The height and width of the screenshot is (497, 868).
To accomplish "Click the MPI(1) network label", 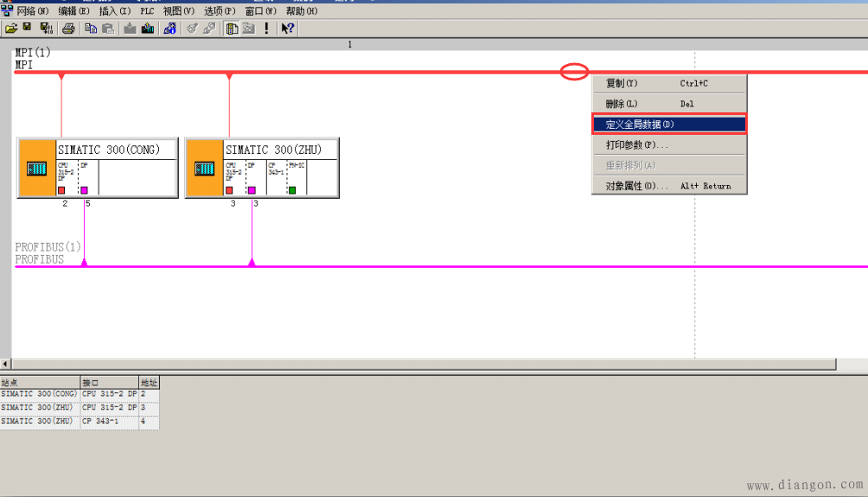I will [x=32, y=53].
